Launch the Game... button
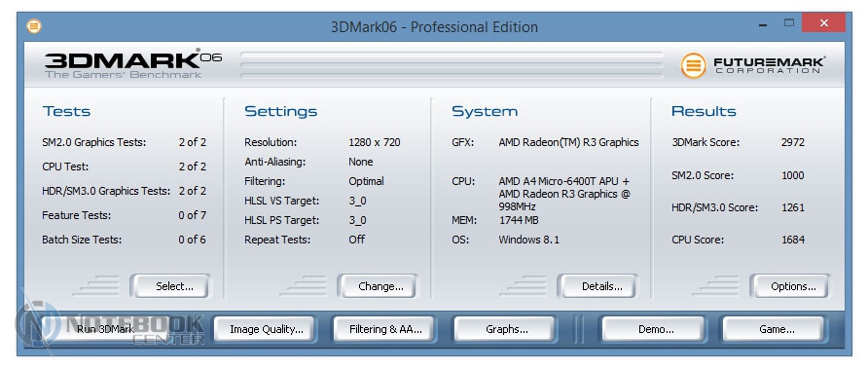Image resolution: width=868 pixels, height=370 pixels. (774, 329)
